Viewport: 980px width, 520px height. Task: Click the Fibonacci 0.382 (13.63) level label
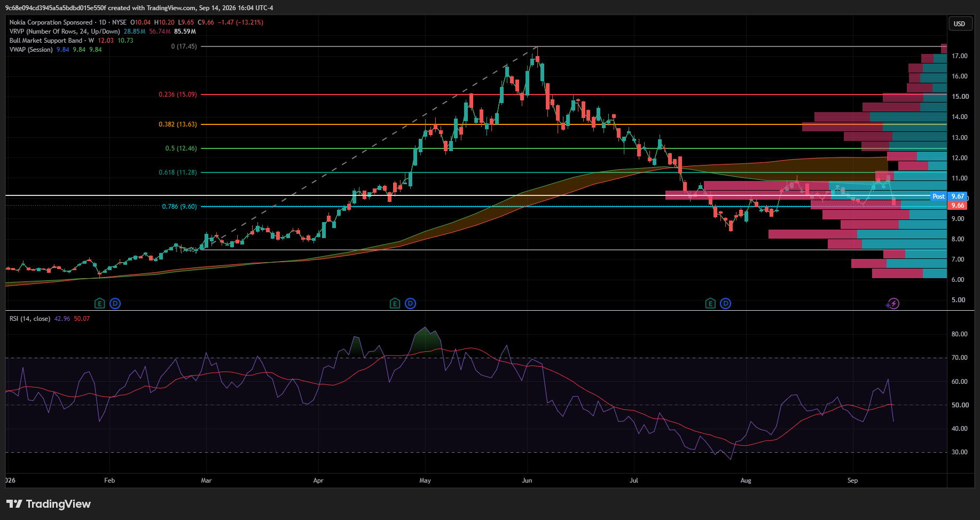tap(178, 124)
